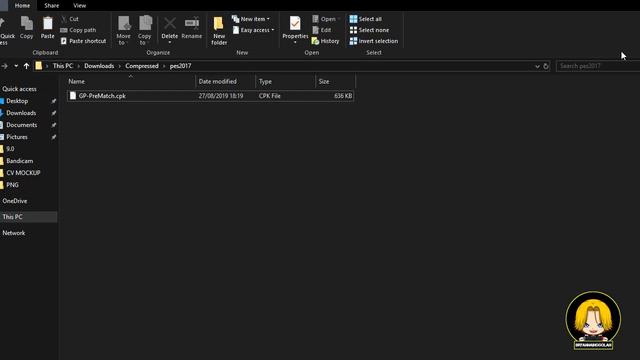The image size is (640, 360).
Task: Open Quick access in navigation pane
Action: click(19, 89)
